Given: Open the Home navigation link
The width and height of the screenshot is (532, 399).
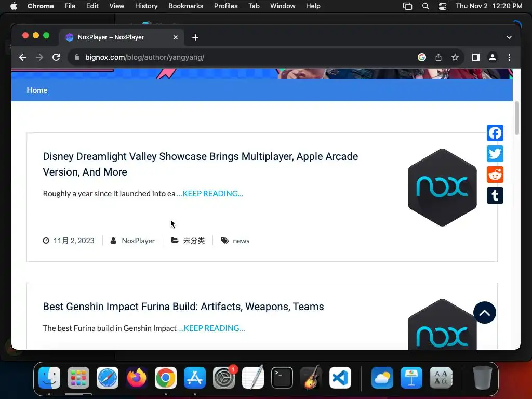Looking at the screenshot, I should pyautogui.click(x=37, y=90).
